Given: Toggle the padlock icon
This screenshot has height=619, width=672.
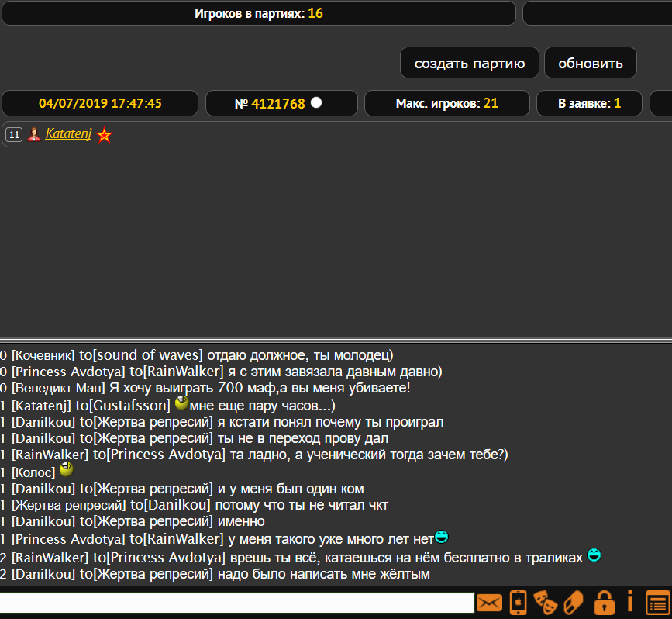Looking at the screenshot, I should [x=605, y=603].
